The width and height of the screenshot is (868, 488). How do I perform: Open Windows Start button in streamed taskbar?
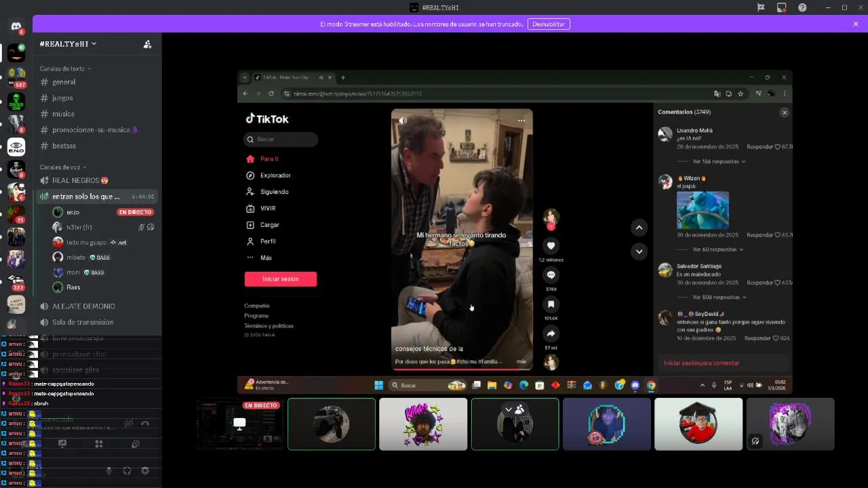pos(378,386)
